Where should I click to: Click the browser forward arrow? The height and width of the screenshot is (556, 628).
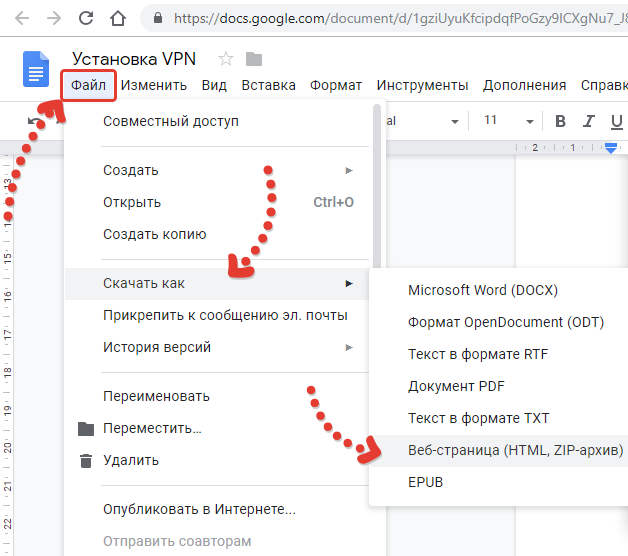click(54, 18)
